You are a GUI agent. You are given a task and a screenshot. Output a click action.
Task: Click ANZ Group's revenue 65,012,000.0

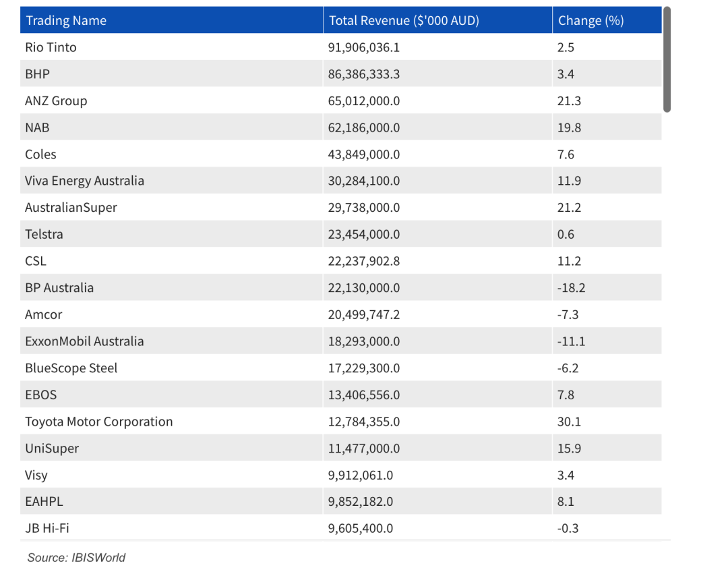coord(364,100)
